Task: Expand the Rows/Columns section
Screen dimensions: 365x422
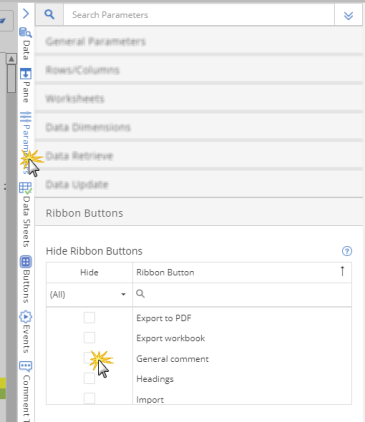Action: pyautogui.click(x=199, y=70)
